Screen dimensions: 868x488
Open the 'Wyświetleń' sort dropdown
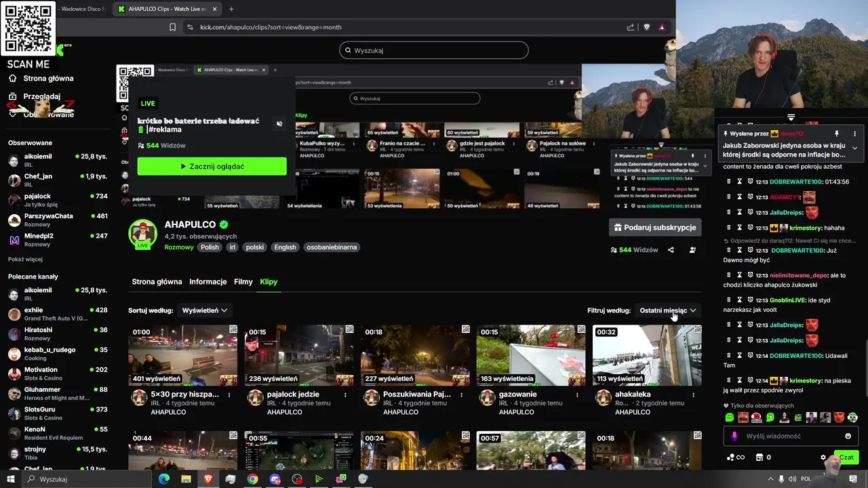pyautogui.click(x=204, y=310)
